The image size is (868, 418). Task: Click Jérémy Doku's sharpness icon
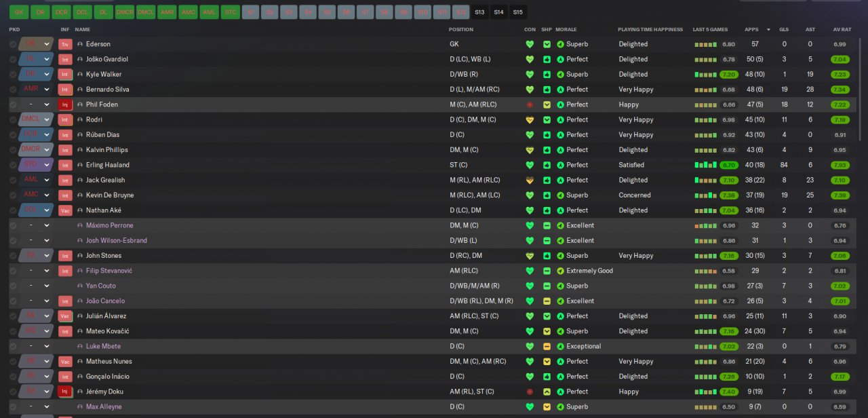[x=547, y=392]
